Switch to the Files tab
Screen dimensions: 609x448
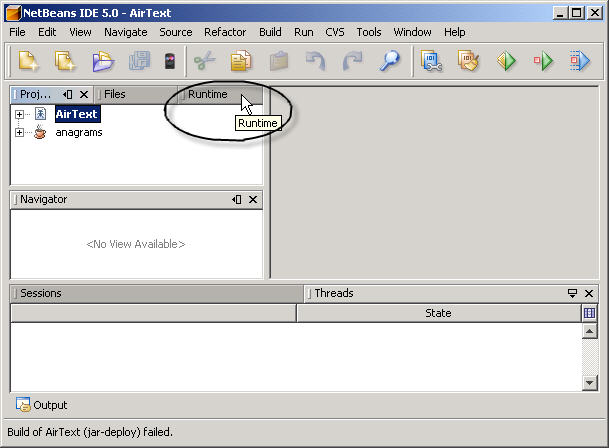(135, 94)
